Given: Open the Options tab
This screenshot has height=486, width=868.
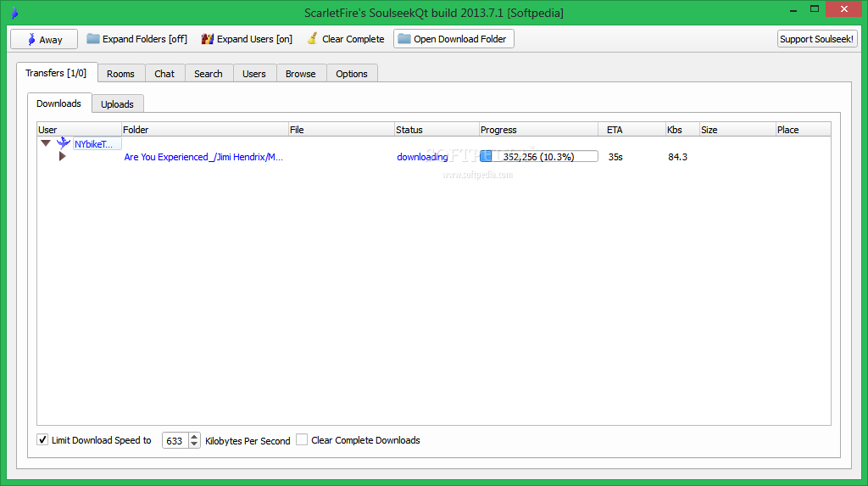Looking at the screenshot, I should tap(352, 74).
